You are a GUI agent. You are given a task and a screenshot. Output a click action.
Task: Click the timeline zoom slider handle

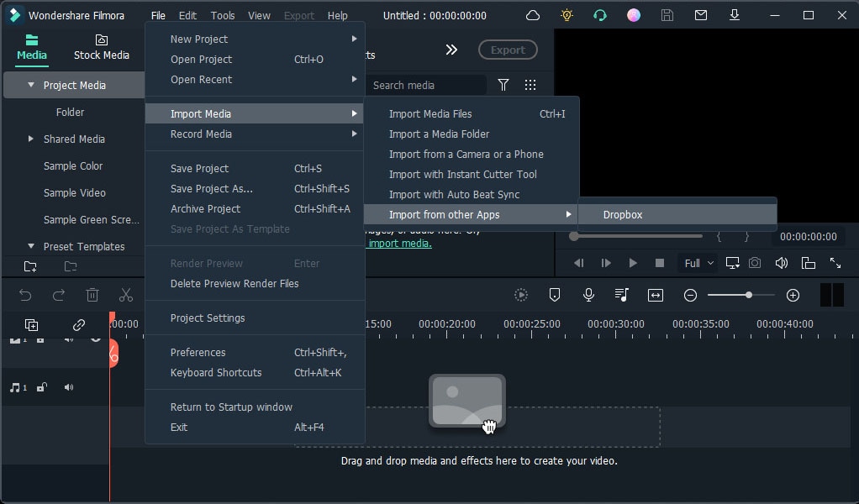(748, 295)
